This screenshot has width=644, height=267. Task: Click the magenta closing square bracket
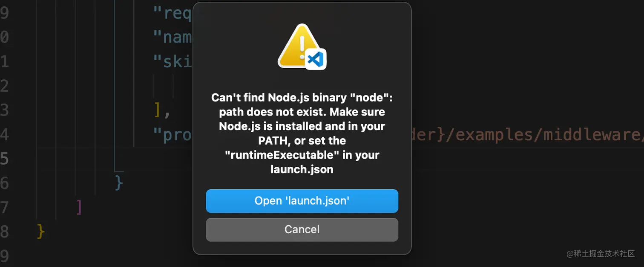tap(79, 208)
